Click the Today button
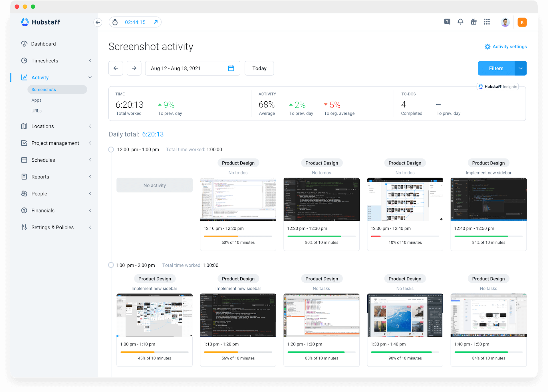The height and width of the screenshot is (392, 548). [259, 68]
